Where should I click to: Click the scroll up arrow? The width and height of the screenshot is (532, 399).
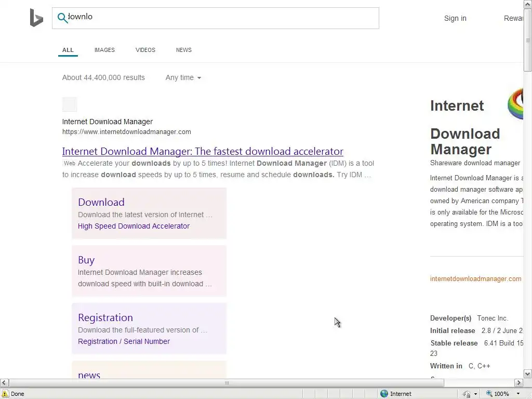pos(528,4)
